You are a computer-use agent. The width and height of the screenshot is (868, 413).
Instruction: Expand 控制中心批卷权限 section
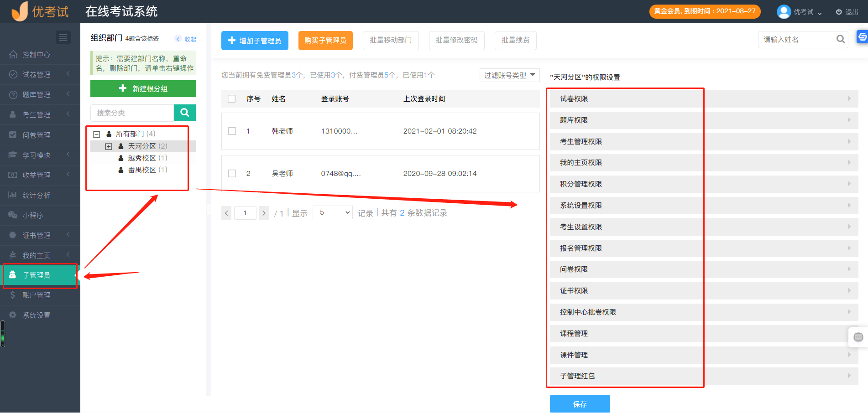click(704, 312)
